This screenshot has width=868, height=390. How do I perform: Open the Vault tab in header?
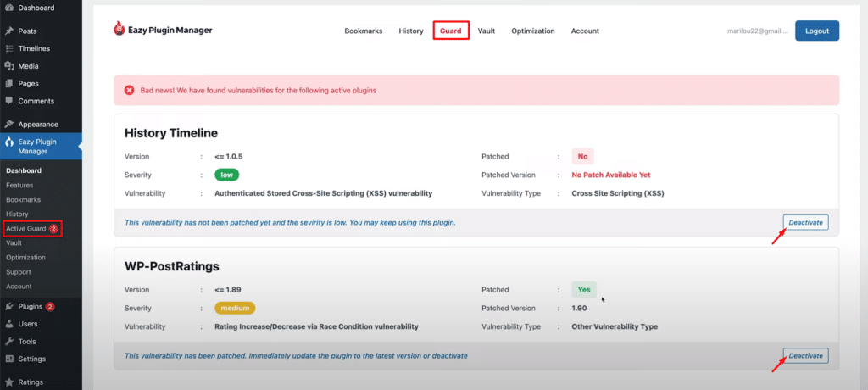[x=486, y=31]
